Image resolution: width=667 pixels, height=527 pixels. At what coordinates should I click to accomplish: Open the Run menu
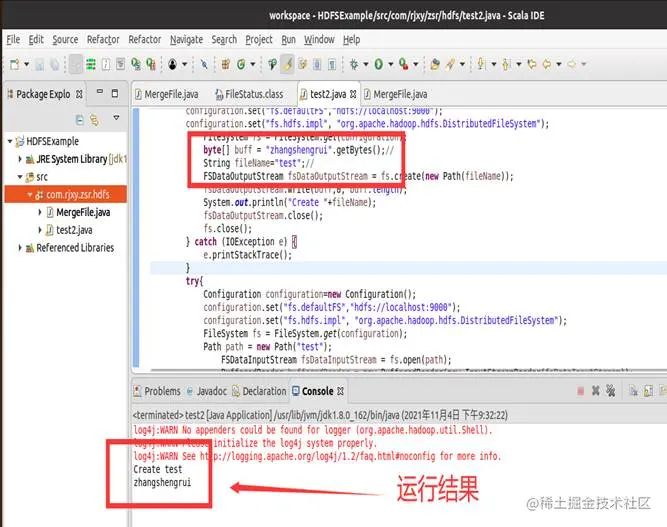288,40
